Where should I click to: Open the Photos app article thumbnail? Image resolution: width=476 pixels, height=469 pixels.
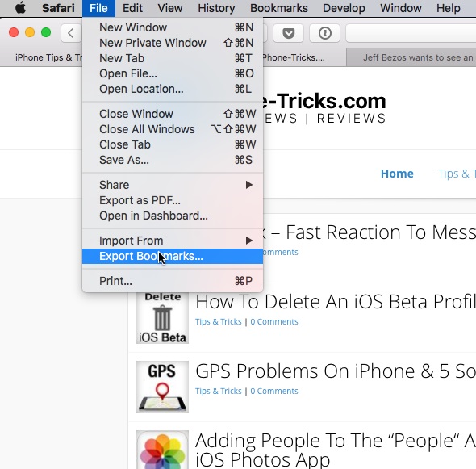point(162,450)
